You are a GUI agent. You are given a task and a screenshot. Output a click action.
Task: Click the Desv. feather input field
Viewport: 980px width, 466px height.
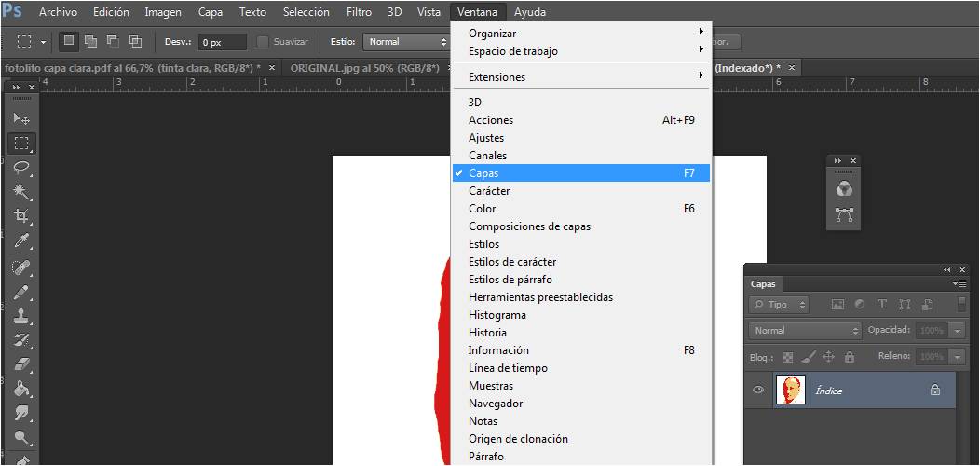223,42
